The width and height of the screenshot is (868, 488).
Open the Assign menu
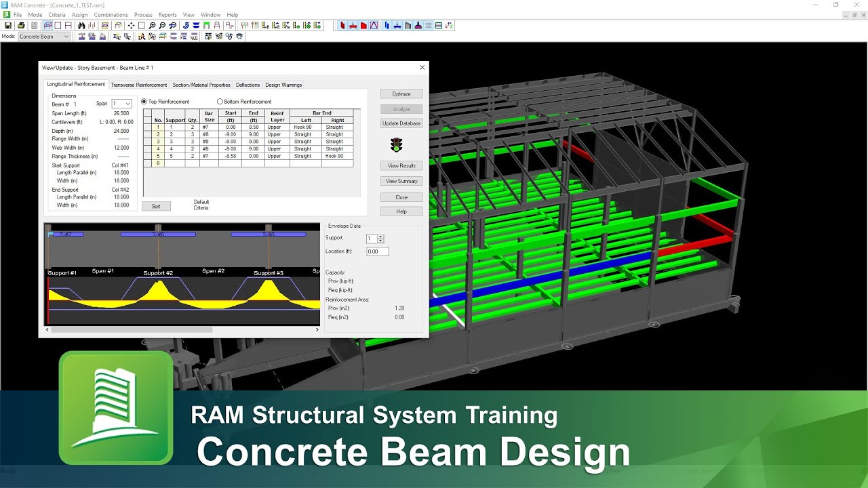coord(79,15)
